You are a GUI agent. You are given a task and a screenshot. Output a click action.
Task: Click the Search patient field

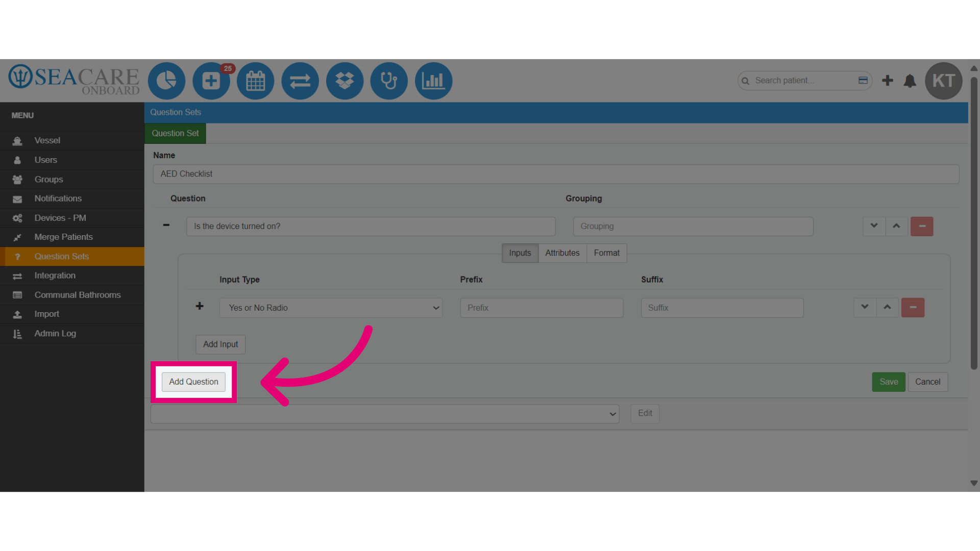pyautogui.click(x=804, y=81)
